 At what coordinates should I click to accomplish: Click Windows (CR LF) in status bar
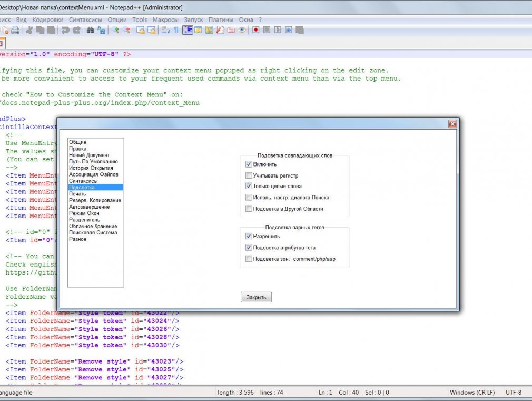pos(472,392)
